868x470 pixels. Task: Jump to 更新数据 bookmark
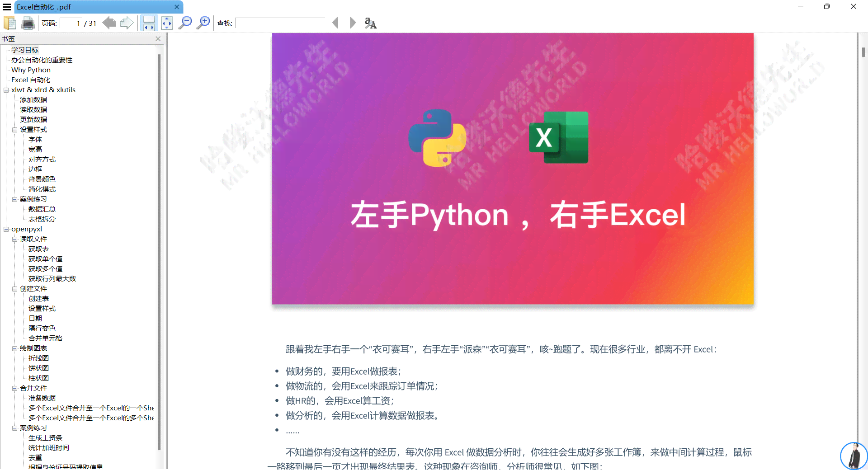pyautogui.click(x=33, y=120)
